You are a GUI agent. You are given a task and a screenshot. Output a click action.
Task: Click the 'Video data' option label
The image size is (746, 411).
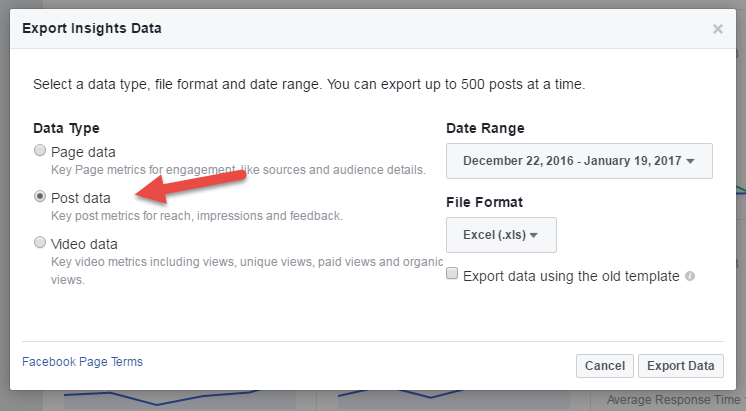point(84,244)
